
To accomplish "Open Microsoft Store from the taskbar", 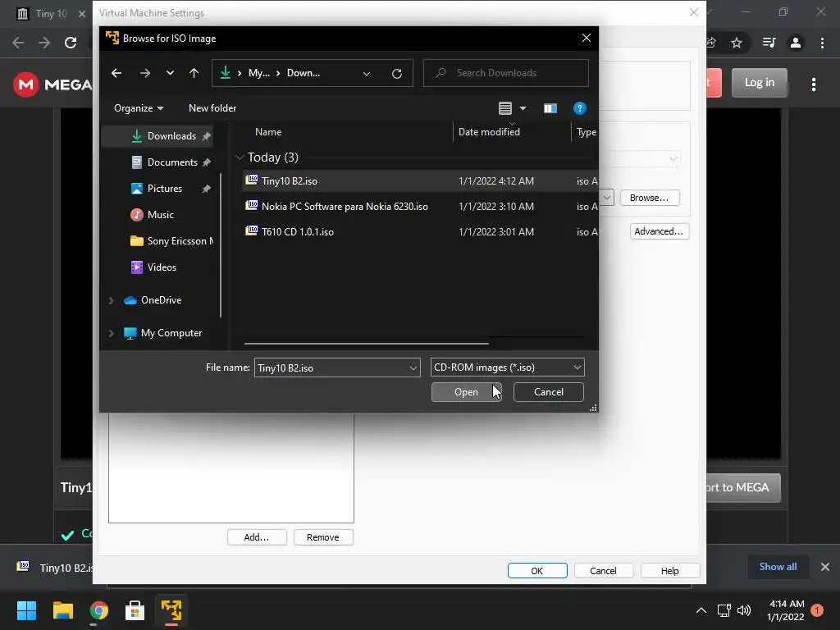I will [x=135, y=610].
